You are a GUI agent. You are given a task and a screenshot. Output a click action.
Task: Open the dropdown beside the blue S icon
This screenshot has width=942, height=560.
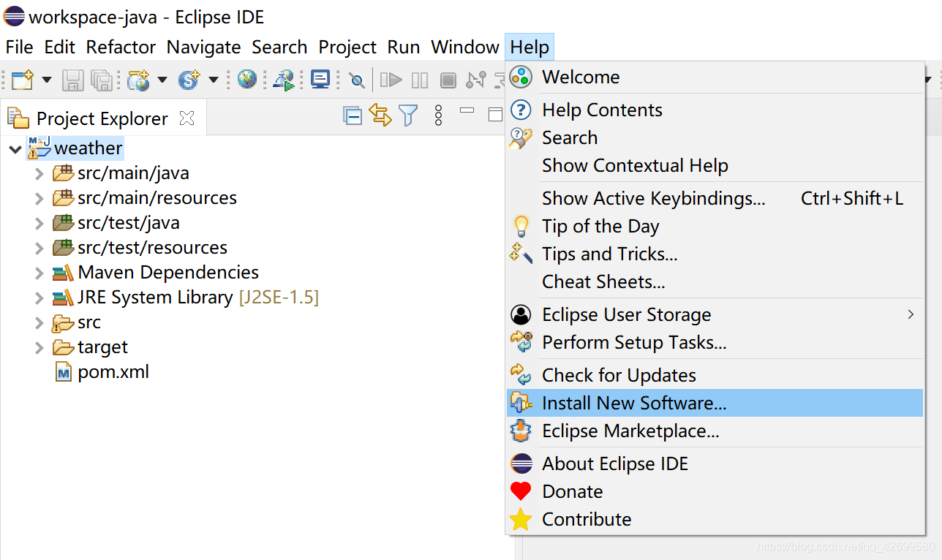click(214, 80)
